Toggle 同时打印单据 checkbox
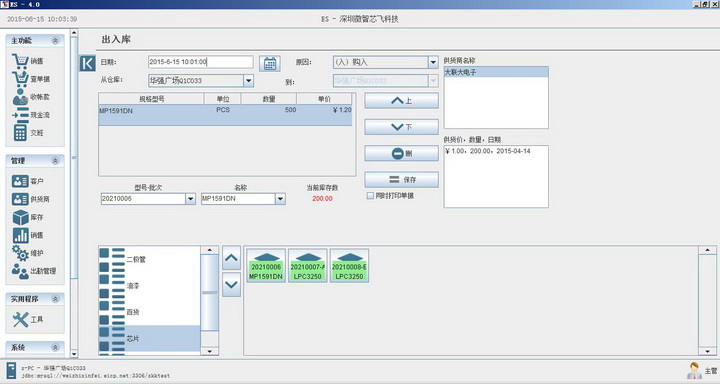The width and height of the screenshot is (720, 384). [370, 196]
